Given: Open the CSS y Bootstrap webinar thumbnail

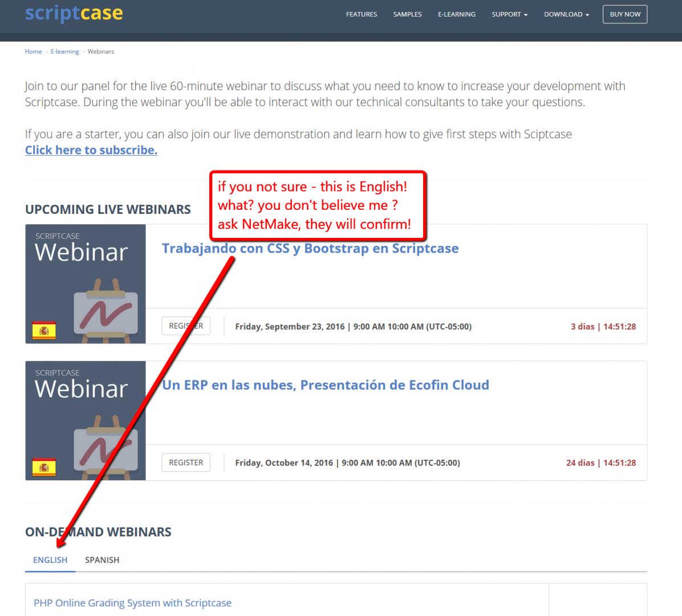Looking at the screenshot, I should 86,284.
